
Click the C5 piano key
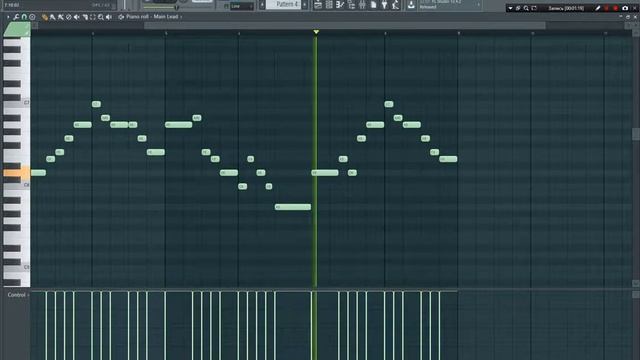(x=16, y=267)
